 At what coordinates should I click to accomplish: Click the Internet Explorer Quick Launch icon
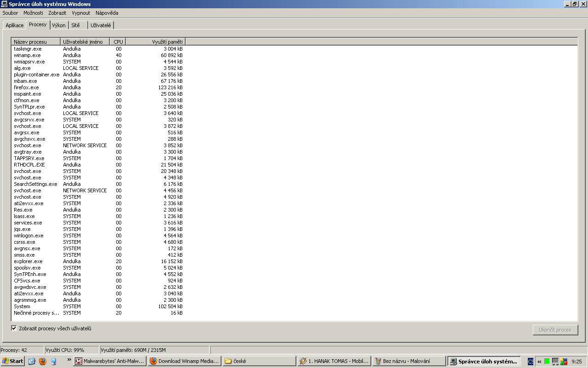[x=32, y=361]
